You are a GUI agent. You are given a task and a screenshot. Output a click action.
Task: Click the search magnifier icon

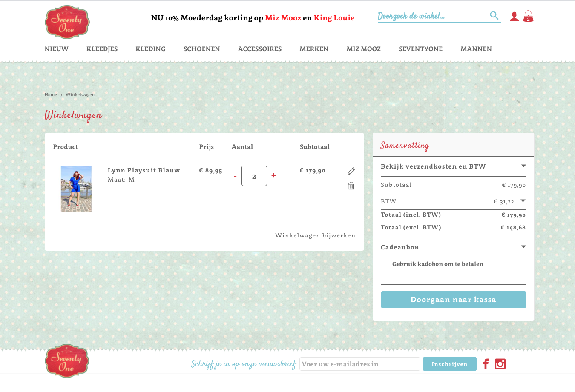pos(494,16)
